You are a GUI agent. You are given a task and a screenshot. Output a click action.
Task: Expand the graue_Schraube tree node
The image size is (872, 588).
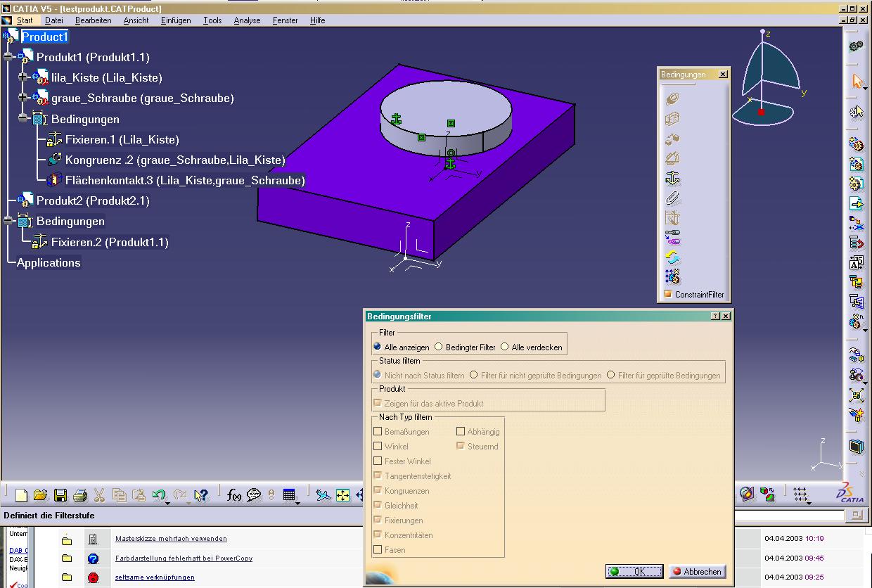click(23, 98)
